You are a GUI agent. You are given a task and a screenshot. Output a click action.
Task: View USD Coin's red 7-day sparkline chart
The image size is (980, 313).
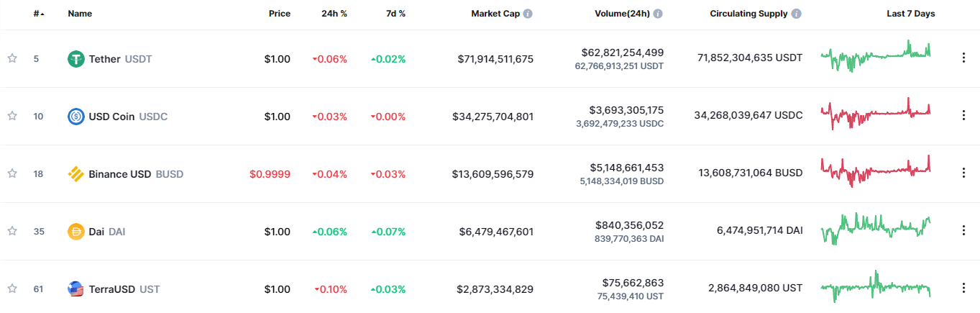pyautogui.click(x=876, y=114)
